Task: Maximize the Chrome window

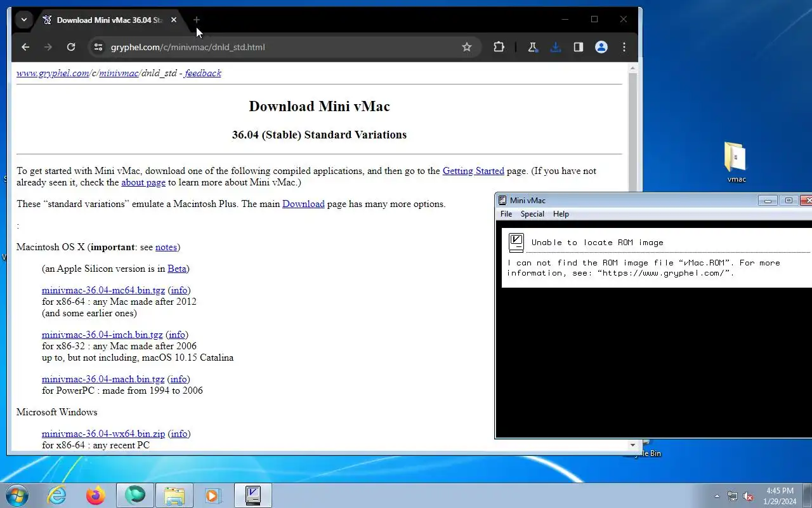Action: coord(594,20)
